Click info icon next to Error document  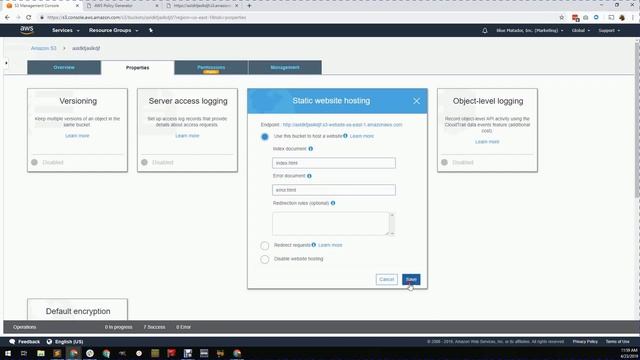click(x=309, y=176)
